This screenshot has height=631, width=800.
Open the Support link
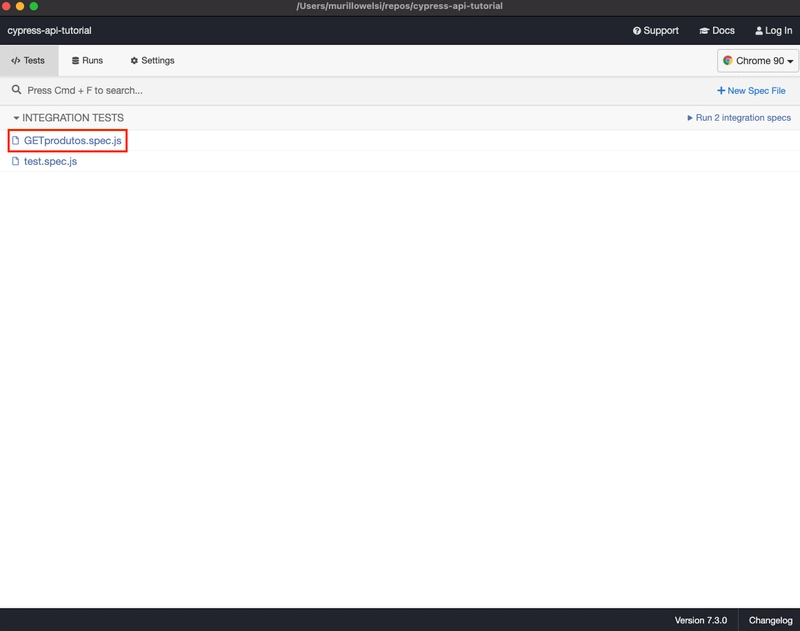point(656,31)
